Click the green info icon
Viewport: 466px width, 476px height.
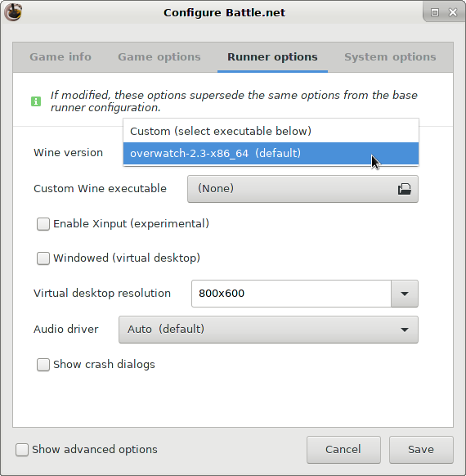[36, 101]
